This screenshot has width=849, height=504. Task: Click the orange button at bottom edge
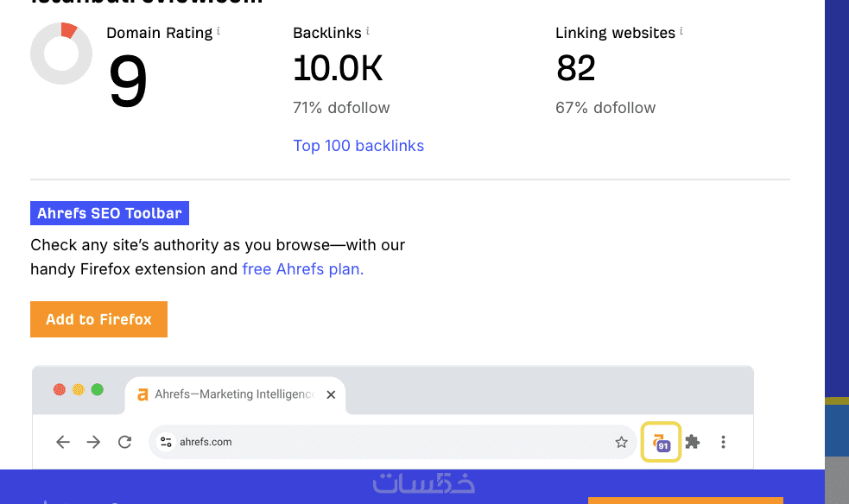(x=685, y=500)
